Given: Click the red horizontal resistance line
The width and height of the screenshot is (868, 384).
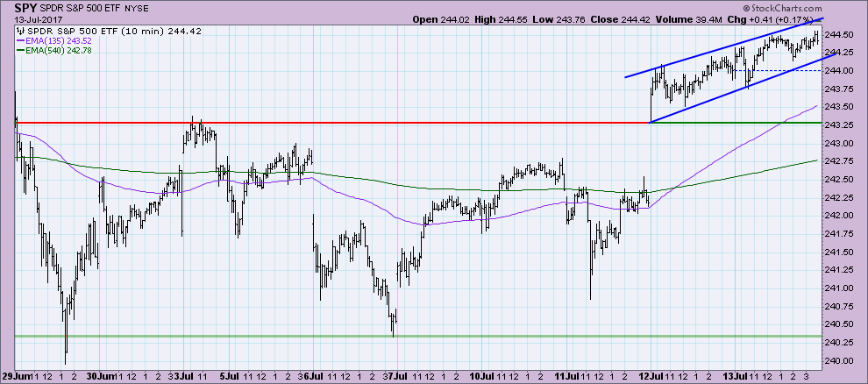Looking at the screenshot, I should click(x=332, y=122).
